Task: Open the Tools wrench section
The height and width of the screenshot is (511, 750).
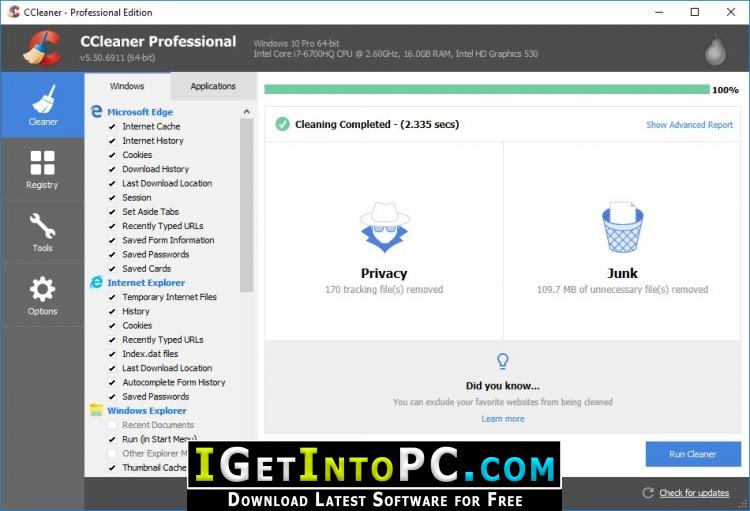Action: 43,233
